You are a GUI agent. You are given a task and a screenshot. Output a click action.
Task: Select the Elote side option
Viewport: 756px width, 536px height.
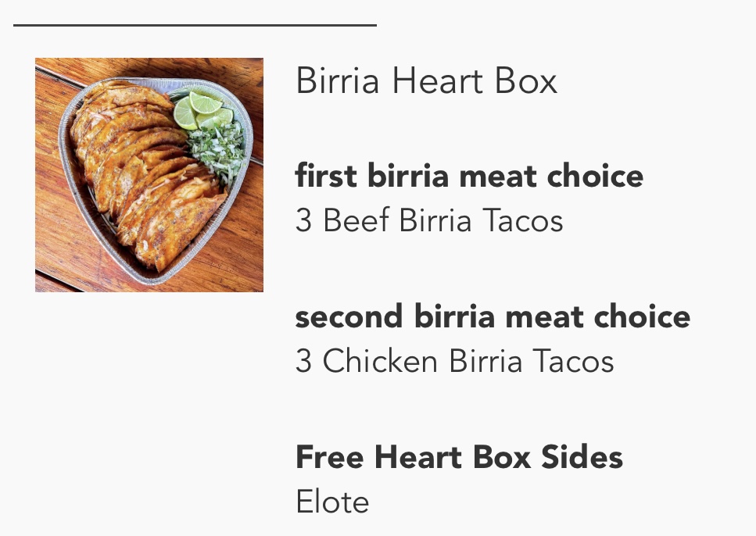[332, 502]
